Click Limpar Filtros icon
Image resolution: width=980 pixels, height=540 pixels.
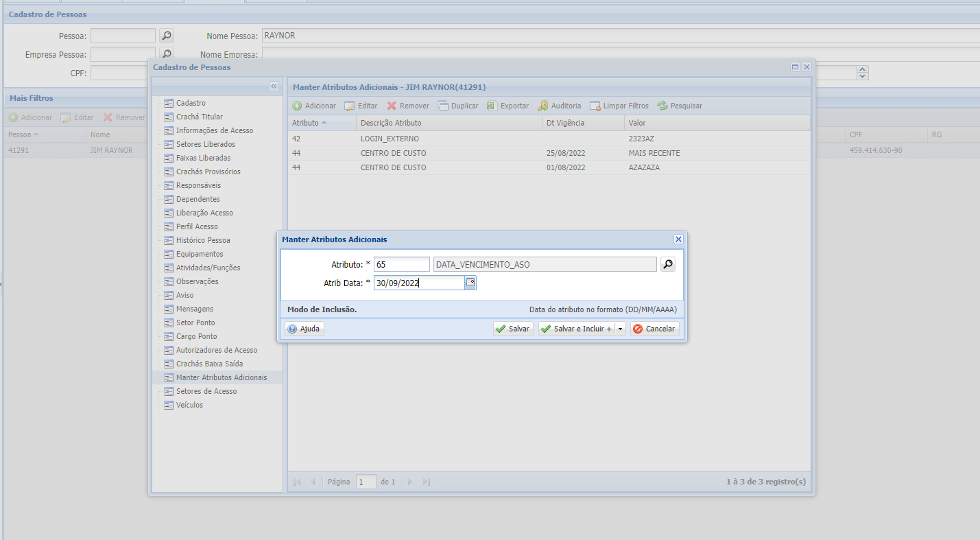point(595,106)
